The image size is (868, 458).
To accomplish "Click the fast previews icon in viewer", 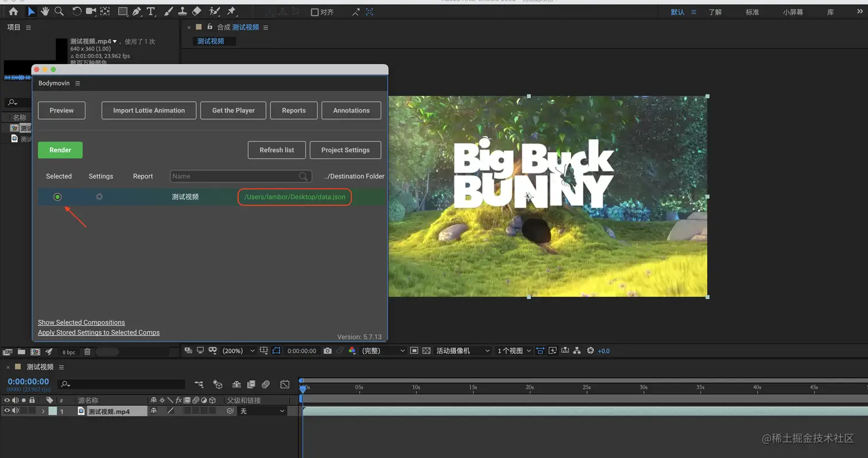I will coord(552,351).
